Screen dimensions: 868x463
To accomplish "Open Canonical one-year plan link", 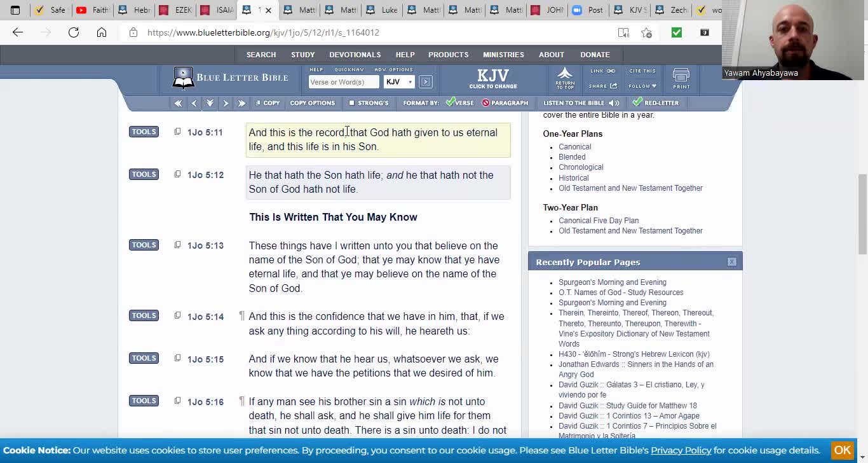I will (575, 147).
